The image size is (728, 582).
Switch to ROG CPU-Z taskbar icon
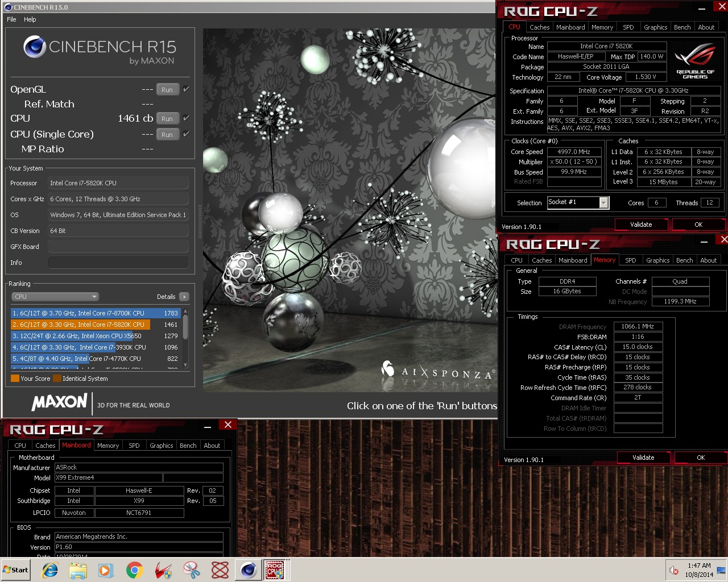(275, 570)
